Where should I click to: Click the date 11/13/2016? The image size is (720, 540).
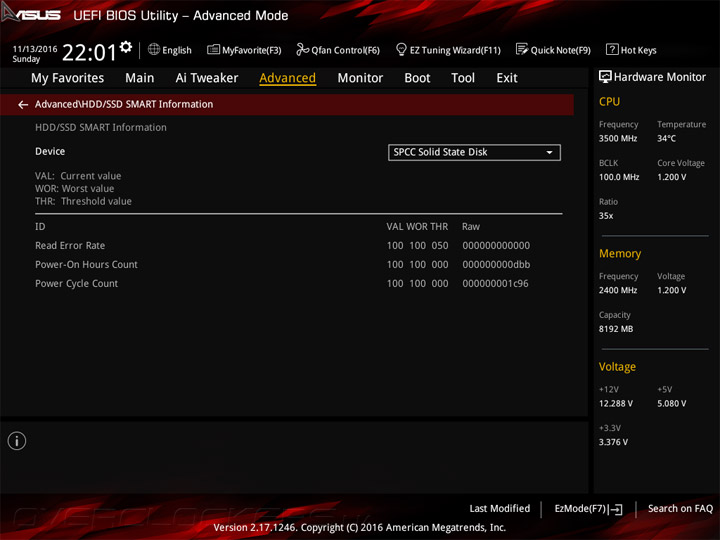point(35,49)
